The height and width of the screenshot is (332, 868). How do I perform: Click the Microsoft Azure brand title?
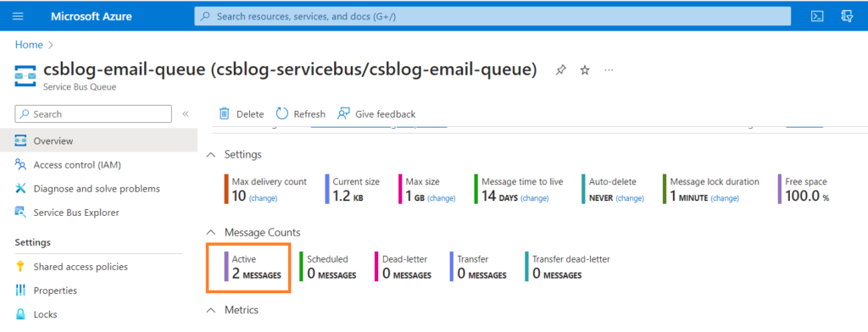point(92,16)
